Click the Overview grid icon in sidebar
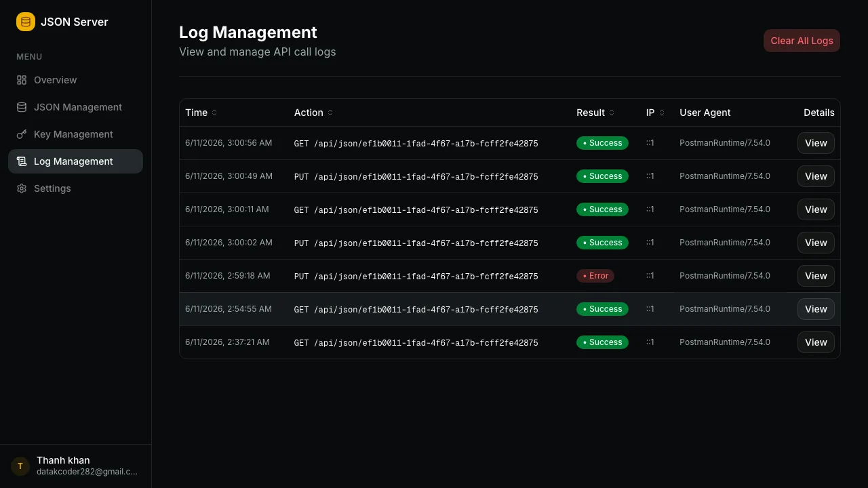This screenshot has height=488, width=868. [x=22, y=80]
